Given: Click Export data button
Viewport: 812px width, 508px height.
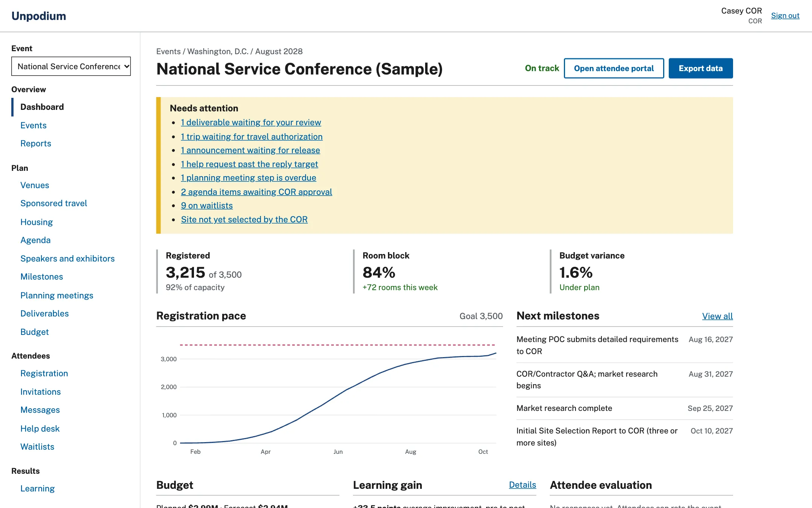Looking at the screenshot, I should pos(701,68).
